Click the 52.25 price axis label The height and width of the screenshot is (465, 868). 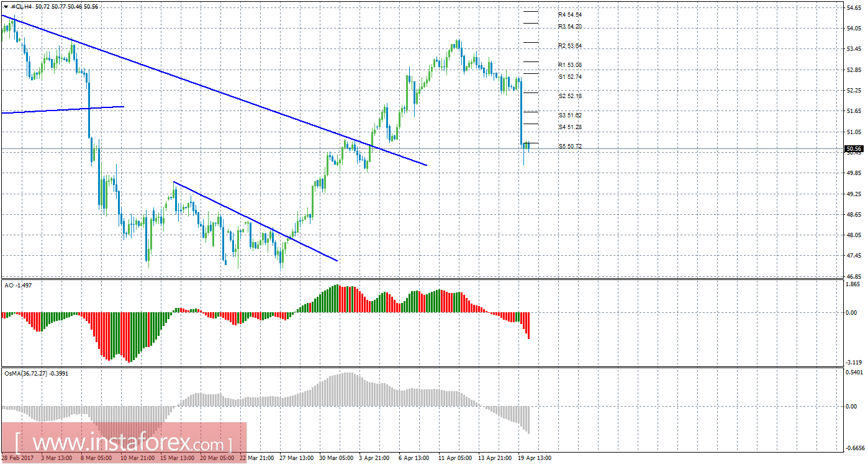pos(854,90)
